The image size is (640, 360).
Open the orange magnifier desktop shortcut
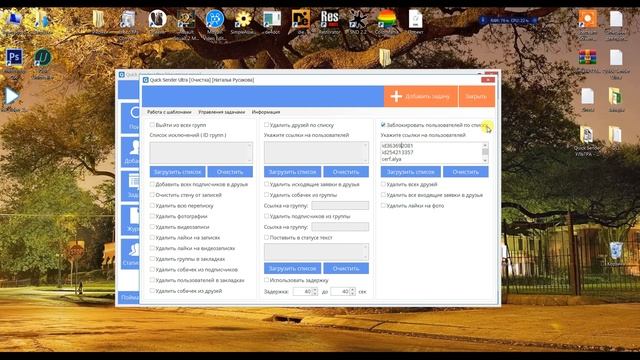click(587, 19)
